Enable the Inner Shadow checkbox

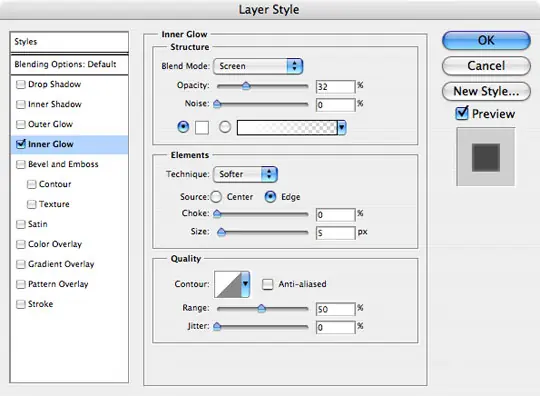click(x=21, y=104)
